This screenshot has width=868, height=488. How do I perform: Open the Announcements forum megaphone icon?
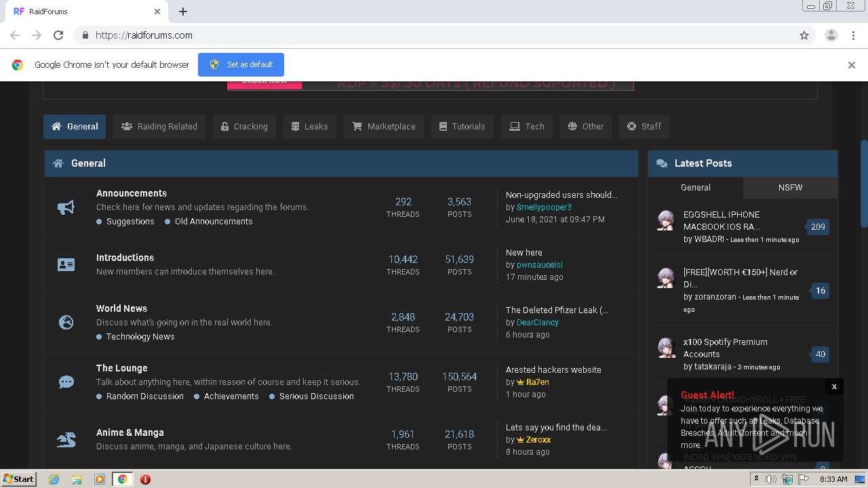point(66,207)
